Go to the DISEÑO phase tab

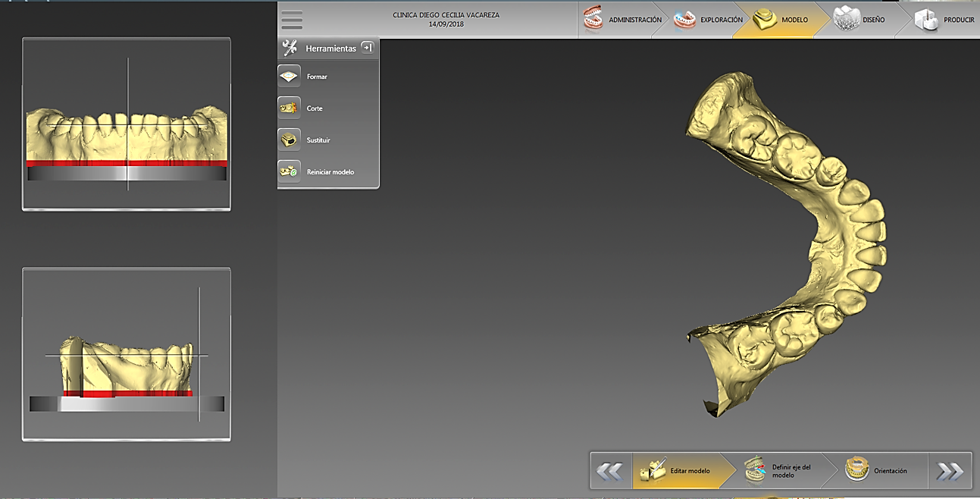(859, 20)
